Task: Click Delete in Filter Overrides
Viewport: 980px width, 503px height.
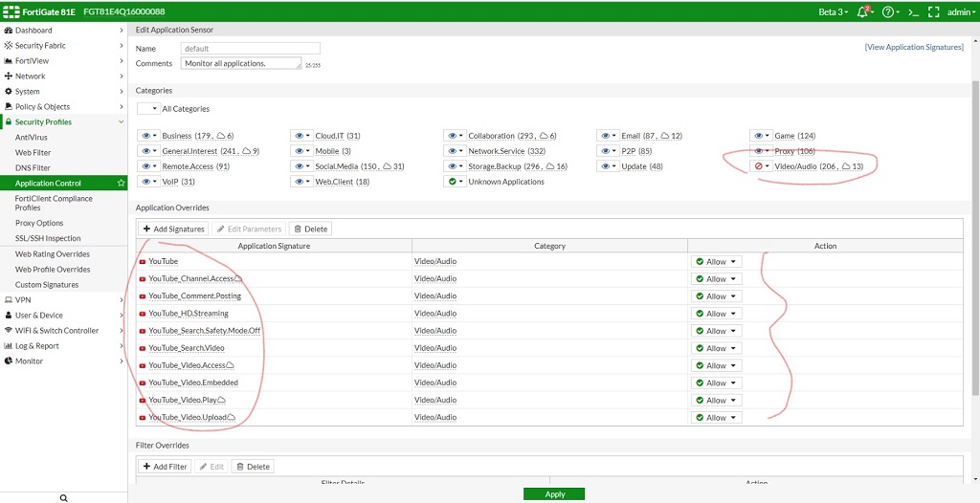Action: click(x=253, y=466)
